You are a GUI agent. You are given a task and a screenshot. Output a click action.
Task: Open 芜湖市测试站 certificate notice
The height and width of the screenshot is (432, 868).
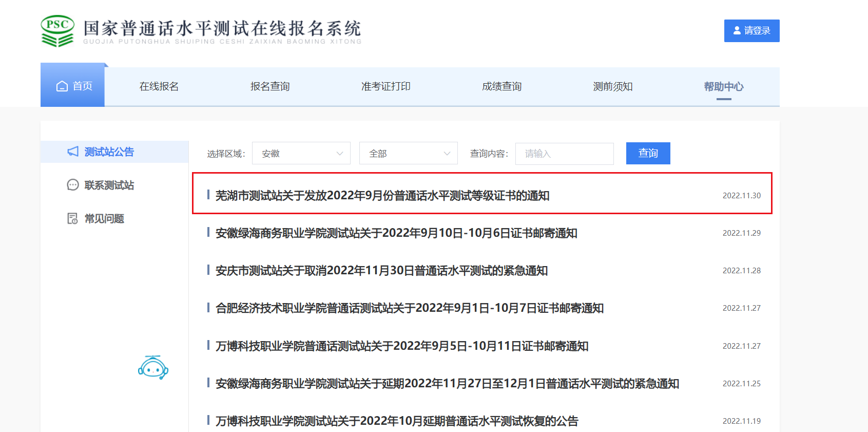pos(382,196)
